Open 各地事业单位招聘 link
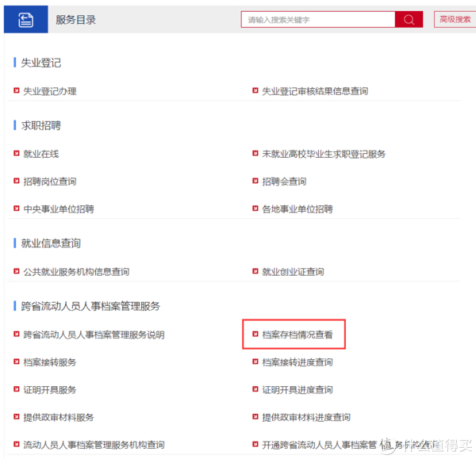This screenshot has height=459, width=476. coord(297,209)
